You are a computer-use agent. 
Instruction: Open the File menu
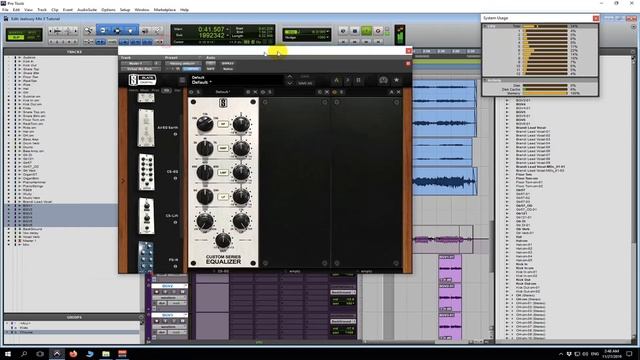[5, 9]
